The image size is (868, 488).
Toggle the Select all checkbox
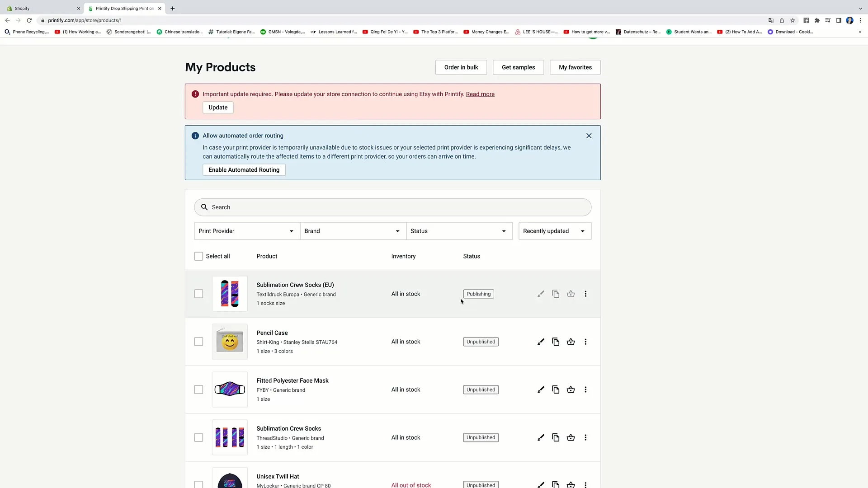(198, 256)
